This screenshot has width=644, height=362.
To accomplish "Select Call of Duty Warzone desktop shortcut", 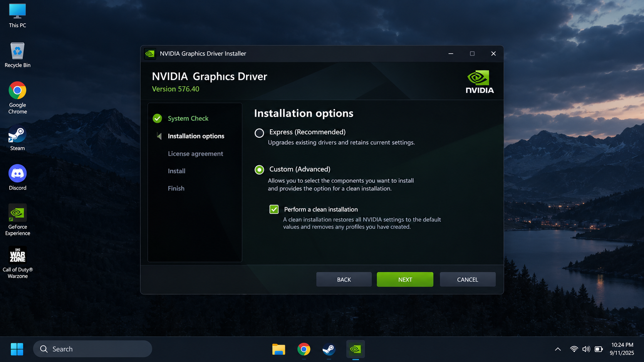I will [x=17, y=262].
